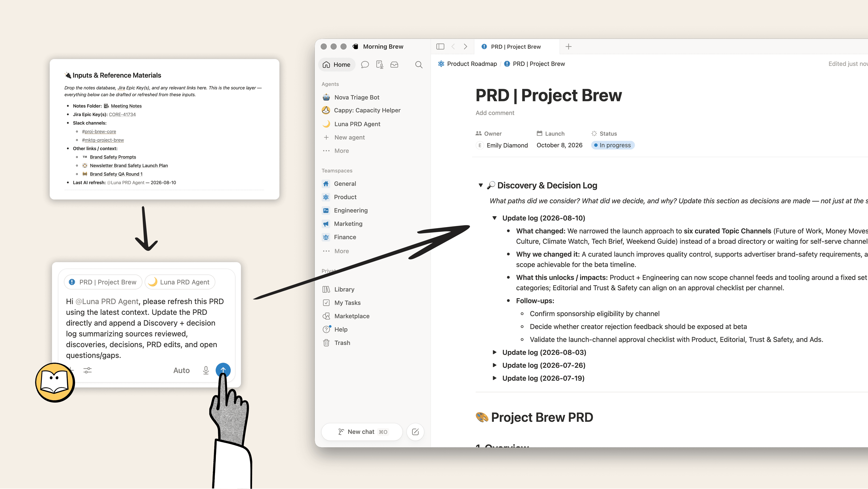
Task: Expand More under the Teamspaces section
Action: pos(336,251)
